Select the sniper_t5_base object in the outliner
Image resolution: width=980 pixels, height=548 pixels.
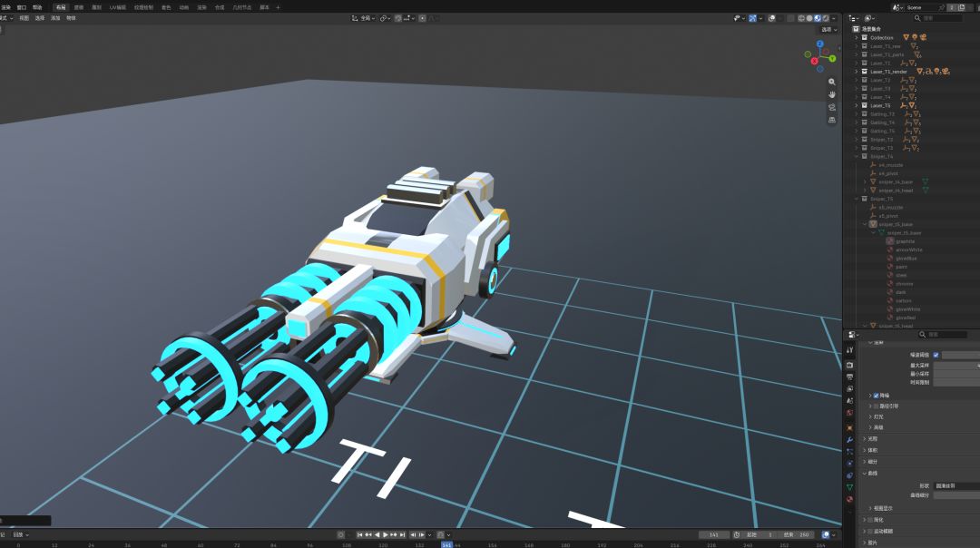point(896,224)
